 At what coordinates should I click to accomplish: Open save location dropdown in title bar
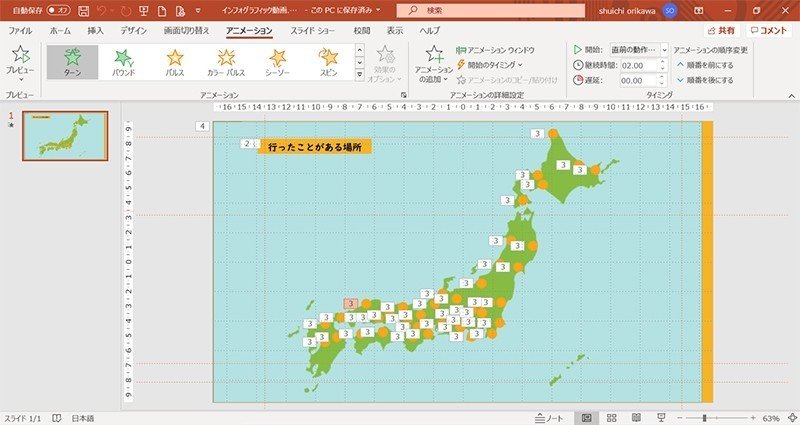click(x=378, y=10)
